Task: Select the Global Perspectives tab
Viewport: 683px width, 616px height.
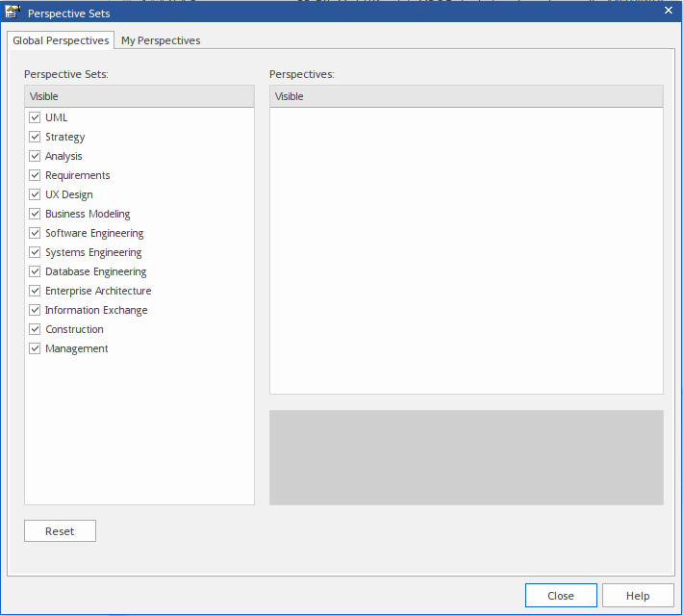Action: click(x=61, y=40)
